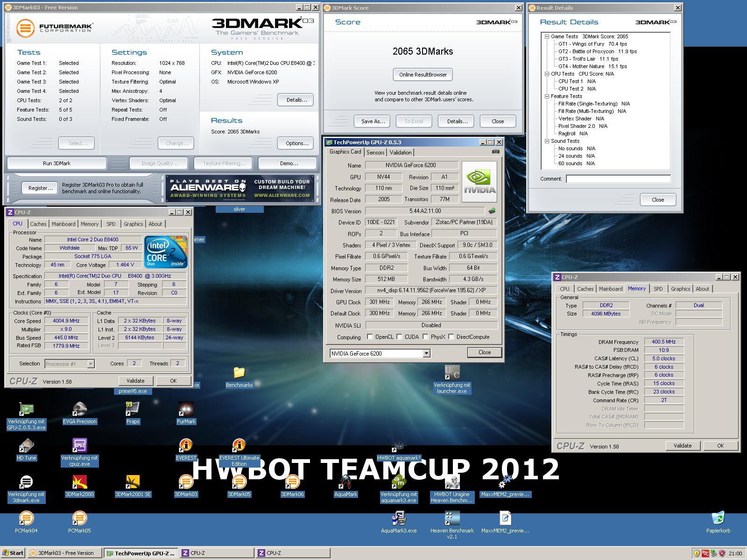Open the Processor #1 selection dropdown

(x=91, y=364)
